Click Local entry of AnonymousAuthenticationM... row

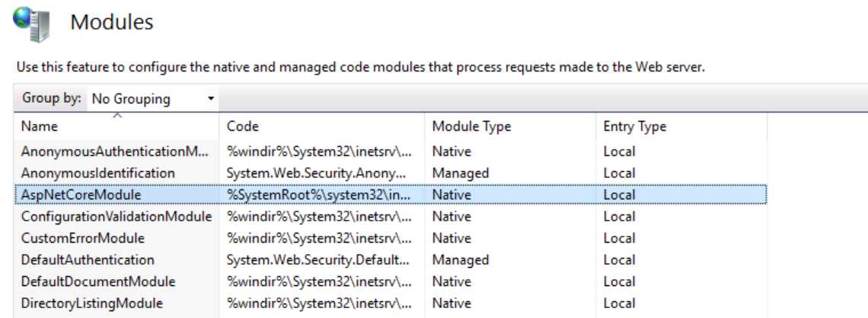[620, 151]
